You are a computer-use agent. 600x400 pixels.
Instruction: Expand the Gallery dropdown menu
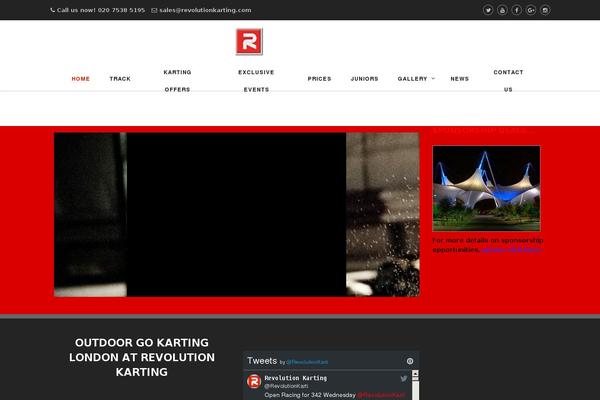click(415, 78)
